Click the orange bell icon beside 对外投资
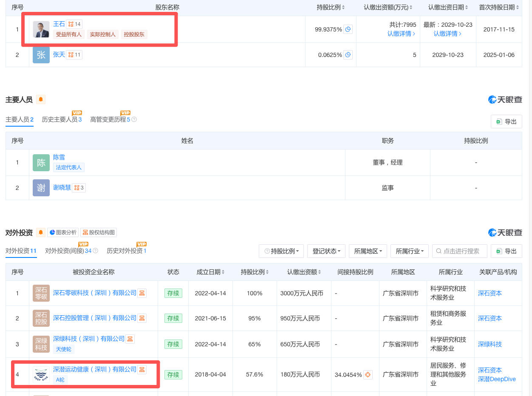532x396 pixels. (41, 232)
